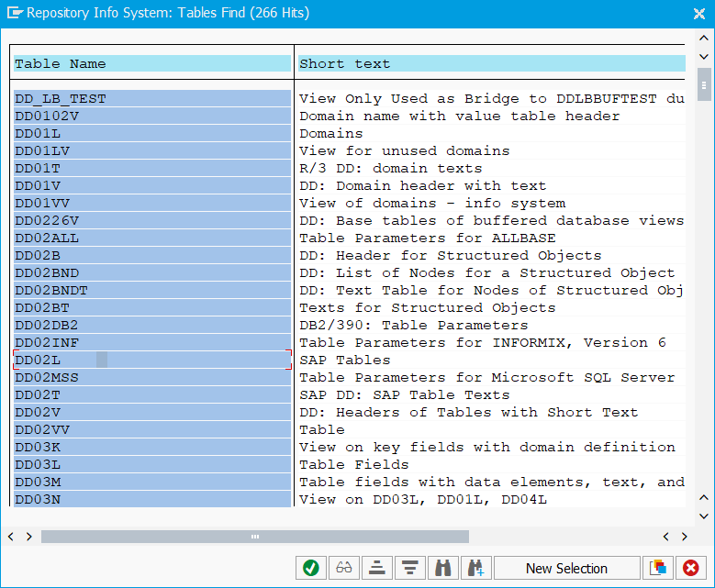Select table row DD02VV
The image size is (715, 588).
coord(151,429)
